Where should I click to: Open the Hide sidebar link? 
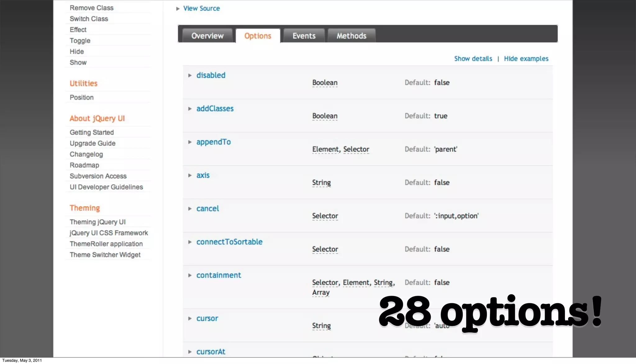coord(77,52)
